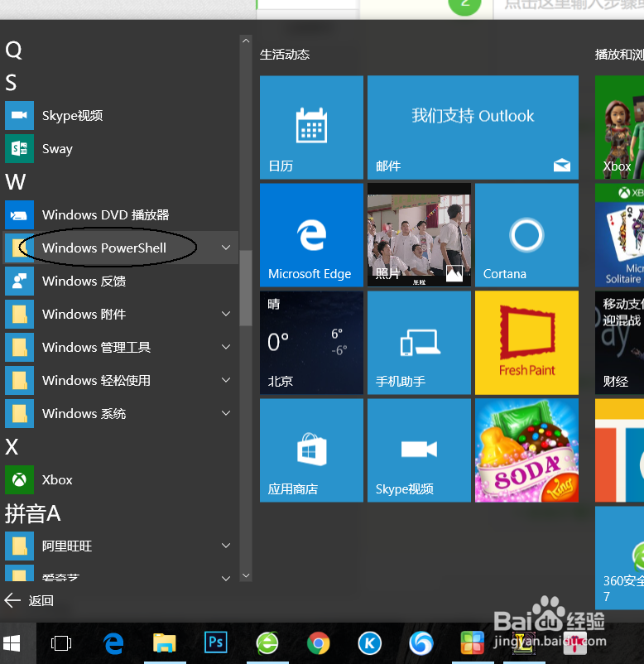This screenshot has height=664, width=644.
Task: Launch the Candy Crush Soda tile
Action: tap(526, 450)
